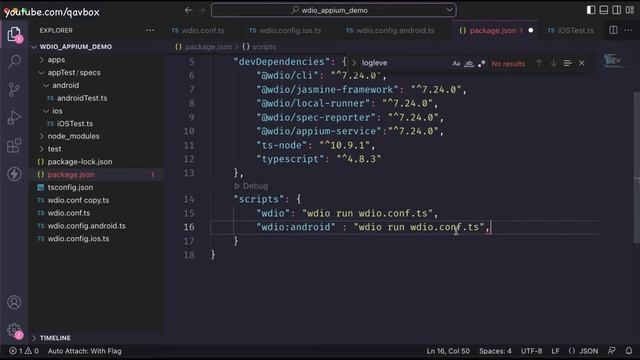Go to previous match in find widget
This screenshot has width=640, height=360.
coord(539,63)
